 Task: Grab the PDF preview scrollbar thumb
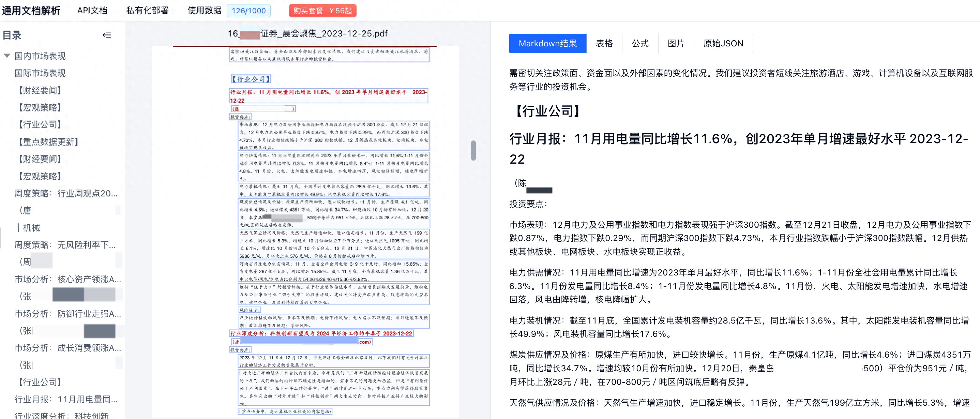click(x=473, y=150)
